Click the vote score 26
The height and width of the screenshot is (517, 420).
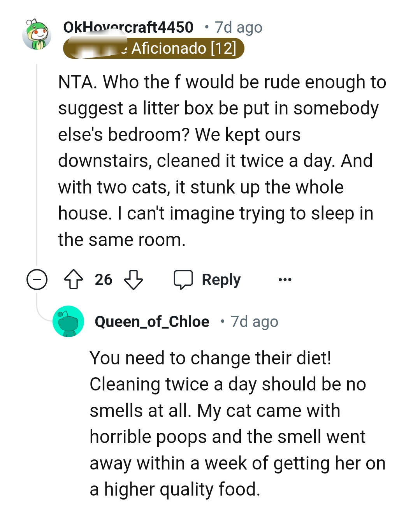[x=104, y=280]
